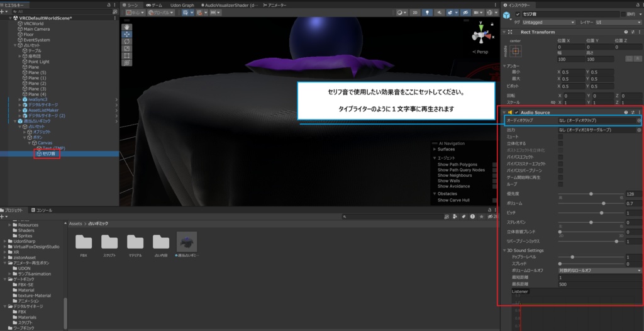This screenshot has height=331, width=644.
Task: Disable the Audio Source component checkbox
Action: coord(516,112)
